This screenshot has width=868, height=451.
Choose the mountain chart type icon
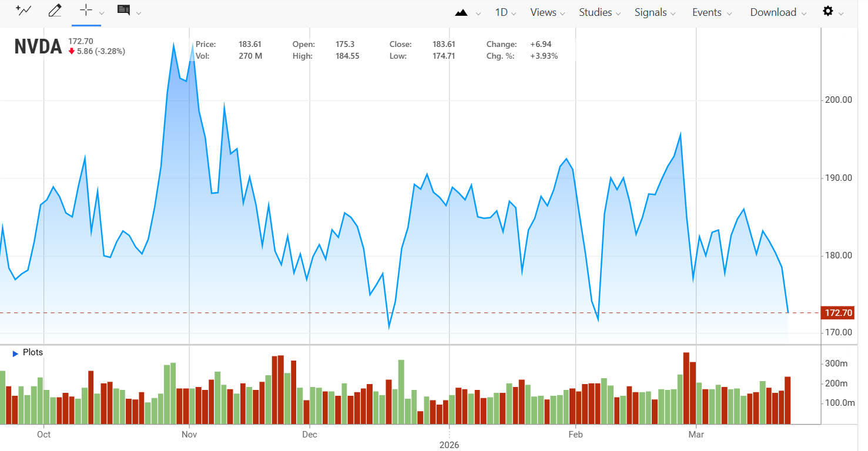(x=461, y=12)
